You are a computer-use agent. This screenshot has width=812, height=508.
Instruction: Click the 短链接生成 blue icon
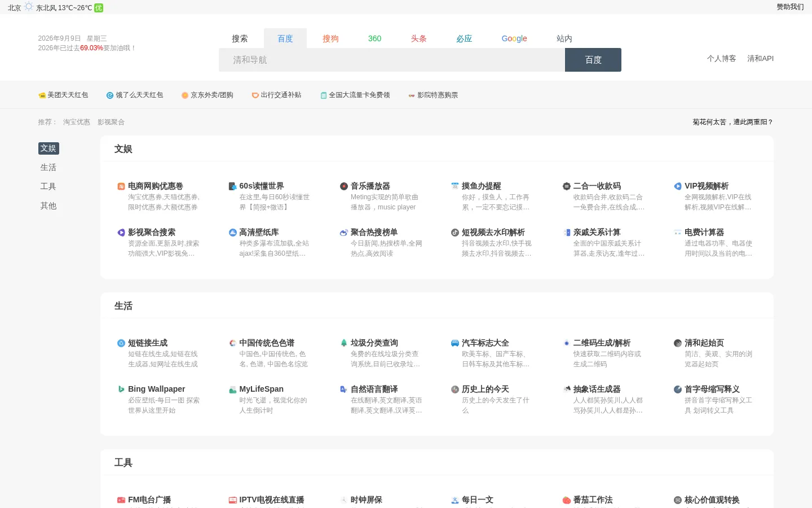[x=121, y=343]
